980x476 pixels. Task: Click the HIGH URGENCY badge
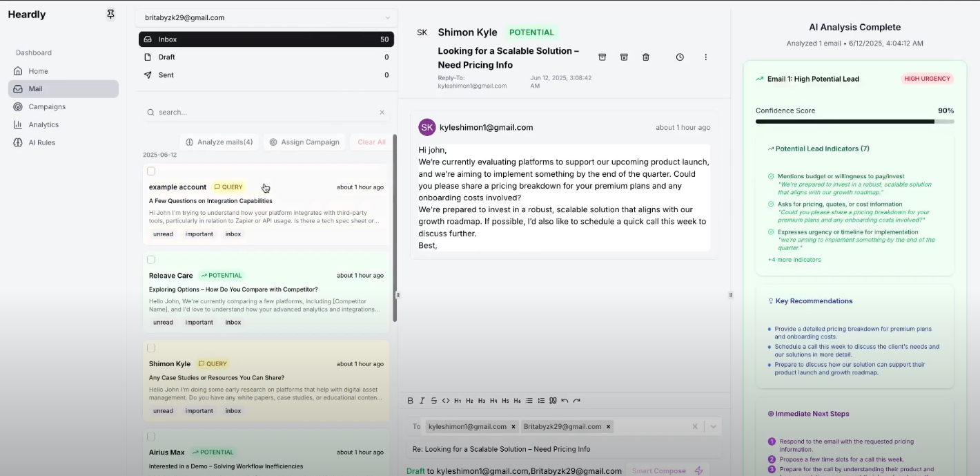coord(927,79)
